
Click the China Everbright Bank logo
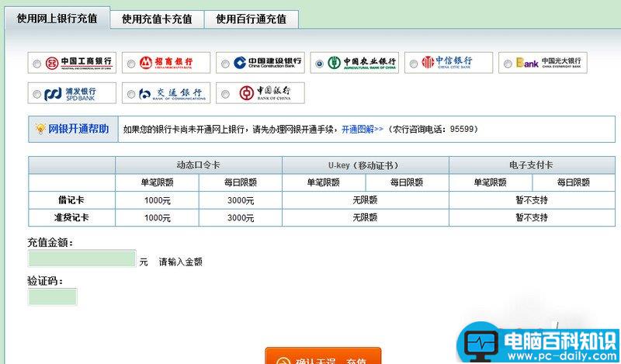549,63
